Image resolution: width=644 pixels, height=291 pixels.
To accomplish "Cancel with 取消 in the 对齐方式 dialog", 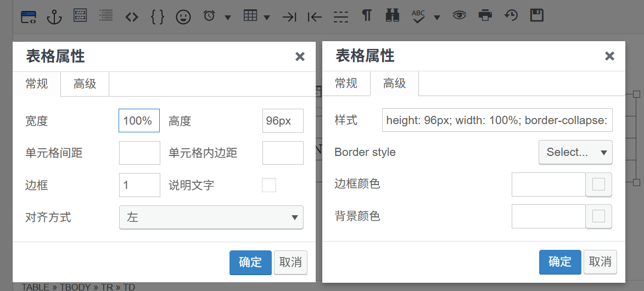I will (x=290, y=262).
